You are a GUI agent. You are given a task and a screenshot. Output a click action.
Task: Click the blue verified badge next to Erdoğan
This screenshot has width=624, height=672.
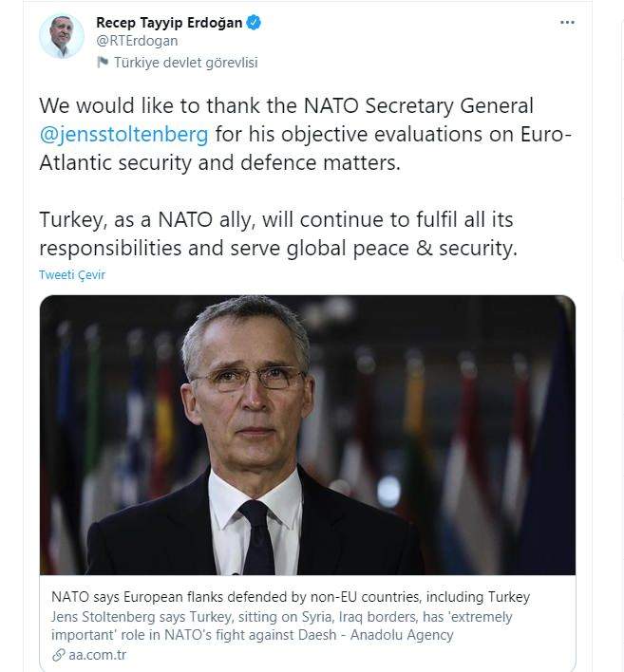click(x=254, y=22)
